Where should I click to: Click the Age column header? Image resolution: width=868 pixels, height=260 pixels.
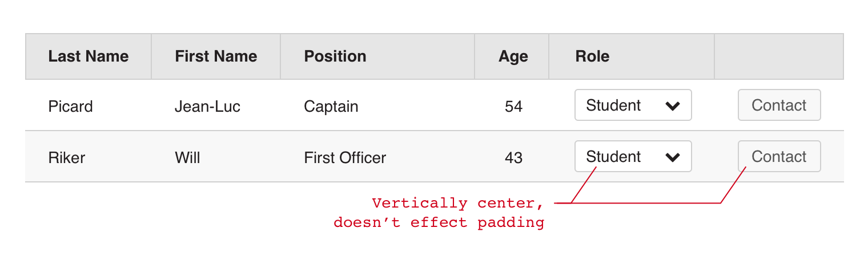513,56
